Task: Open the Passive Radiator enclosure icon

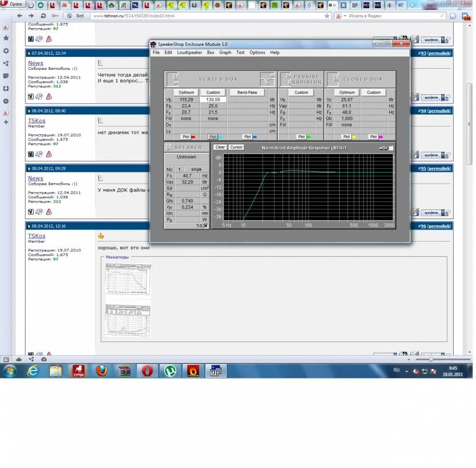Action: [286, 79]
